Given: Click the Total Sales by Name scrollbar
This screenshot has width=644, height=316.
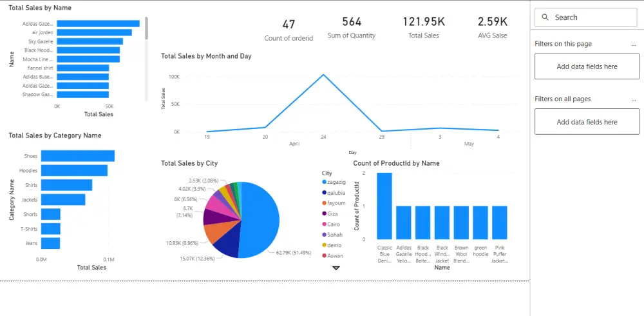Looking at the screenshot, I should point(147,28).
